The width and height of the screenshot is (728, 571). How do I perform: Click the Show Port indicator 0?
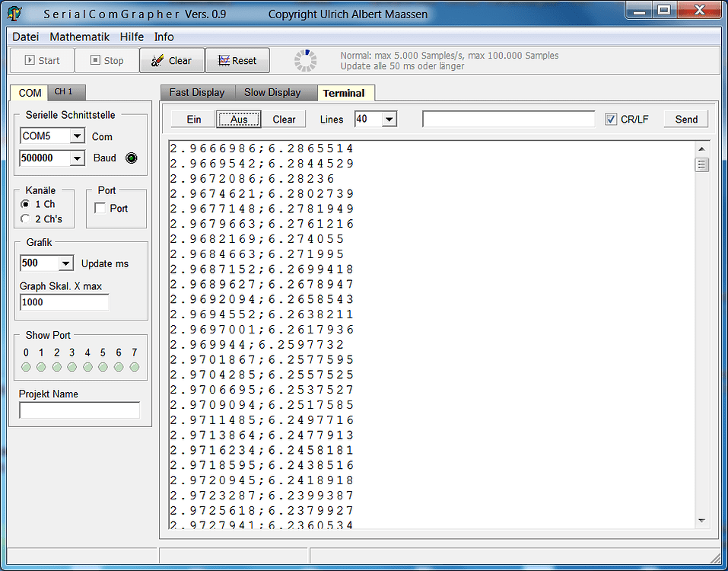[26, 366]
